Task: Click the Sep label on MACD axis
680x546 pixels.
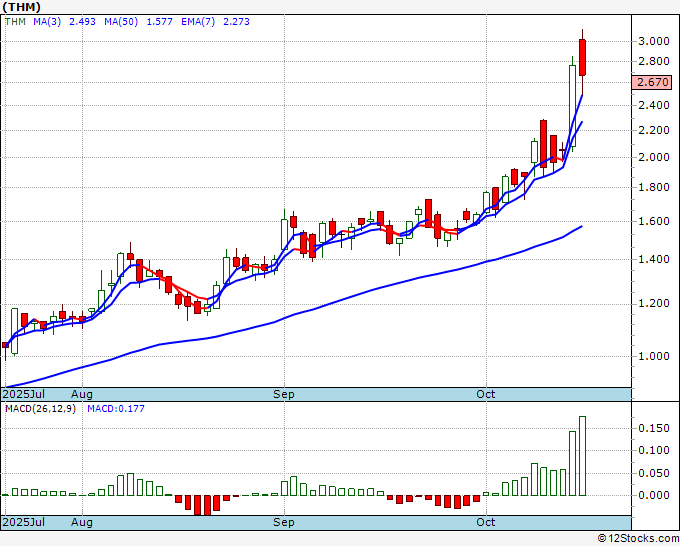Action: [x=284, y=522]
